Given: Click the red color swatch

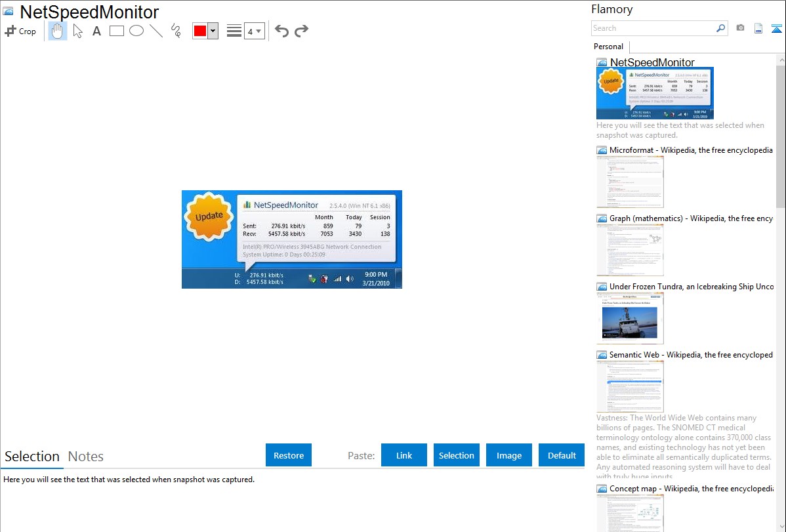Looking at the screenshot, I should (200, 31).
